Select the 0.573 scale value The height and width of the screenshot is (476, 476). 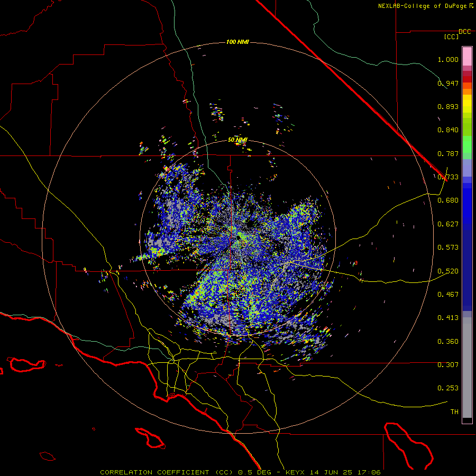pos(448,248)
